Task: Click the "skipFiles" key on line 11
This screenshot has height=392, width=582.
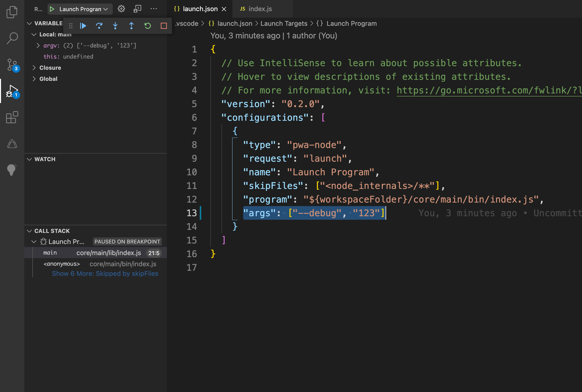Action: pos(273,186)
